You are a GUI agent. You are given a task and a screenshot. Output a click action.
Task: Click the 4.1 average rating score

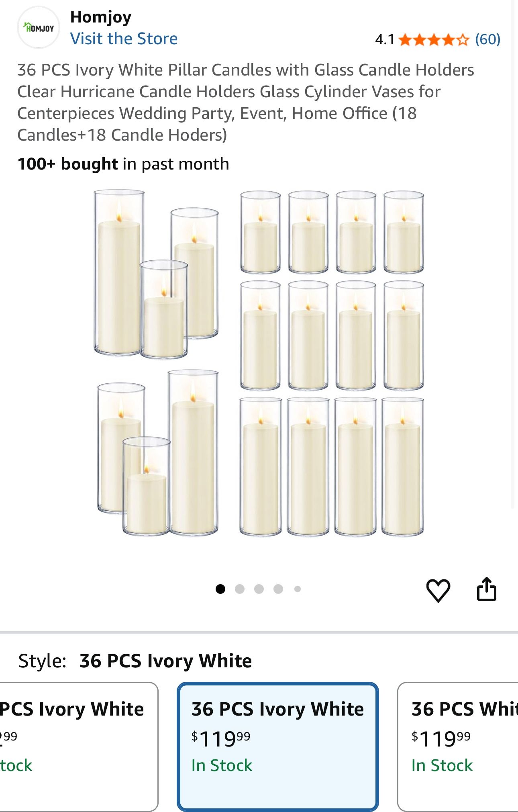384,40
